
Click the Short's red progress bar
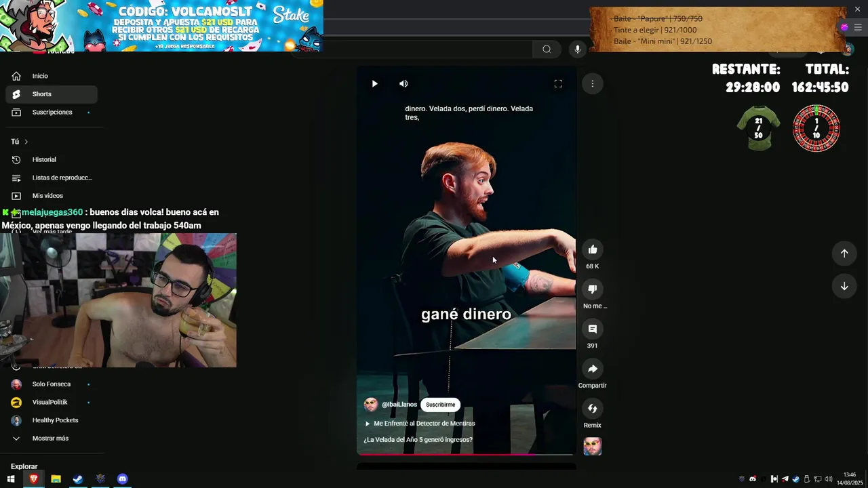pyautogui.click(x=466, y=454)
